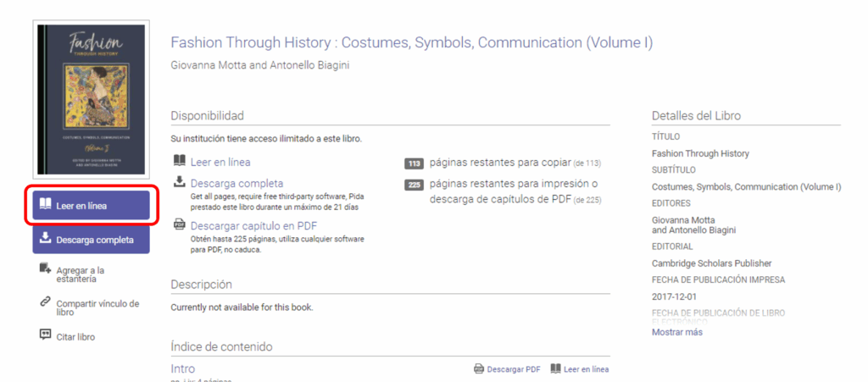Click the Leer en línea text in Intro row
The width and height of the screenshot is (868, 382).
(586, 369)
